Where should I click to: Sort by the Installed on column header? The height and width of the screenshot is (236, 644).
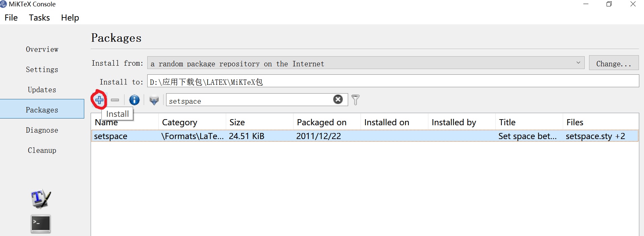394,122
